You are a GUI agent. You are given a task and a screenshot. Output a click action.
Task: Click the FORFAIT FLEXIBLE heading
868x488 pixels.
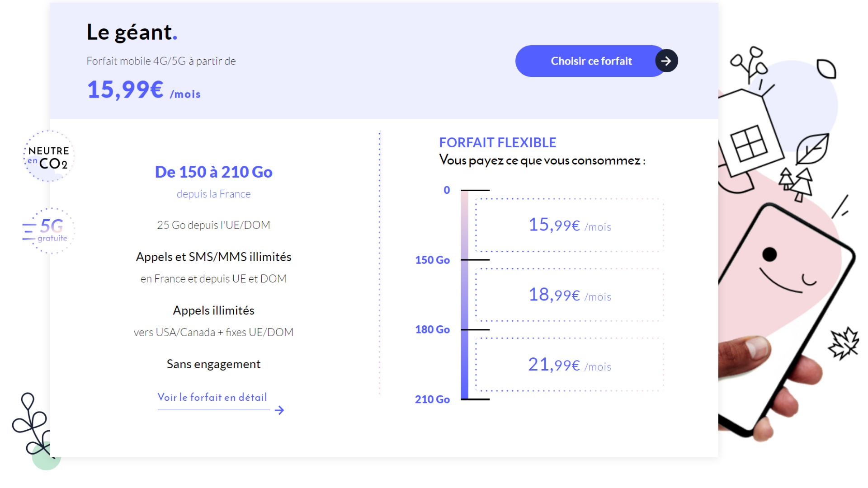[x=497, y=143]
